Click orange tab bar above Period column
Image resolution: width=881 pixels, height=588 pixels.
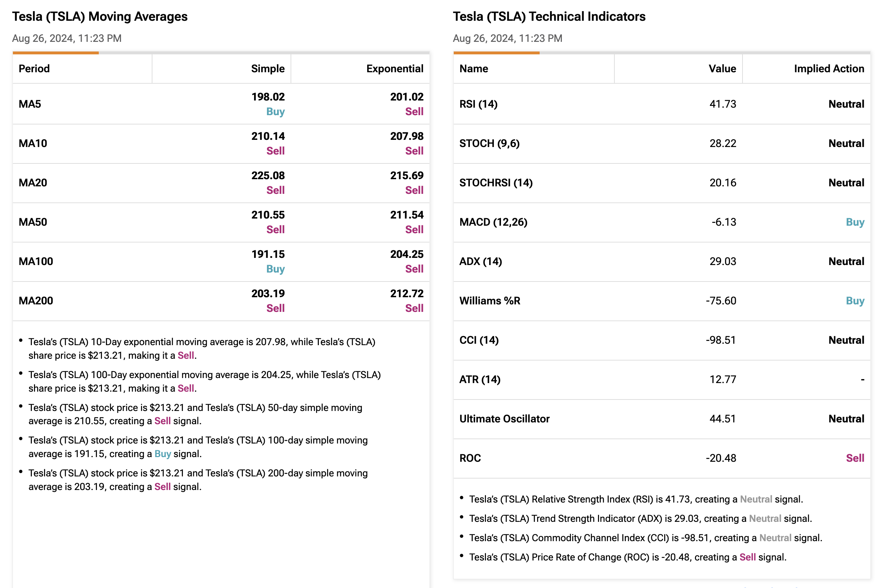pos(55,53)
